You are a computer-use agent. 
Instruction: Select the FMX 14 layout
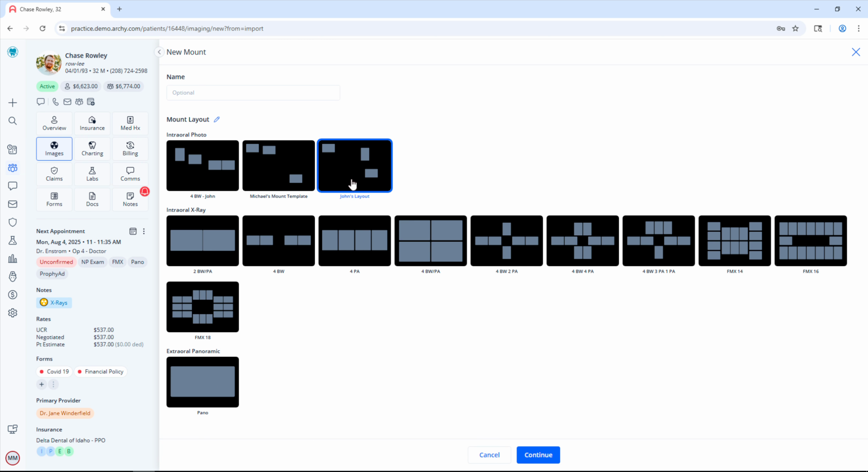(x=735, y=241)
